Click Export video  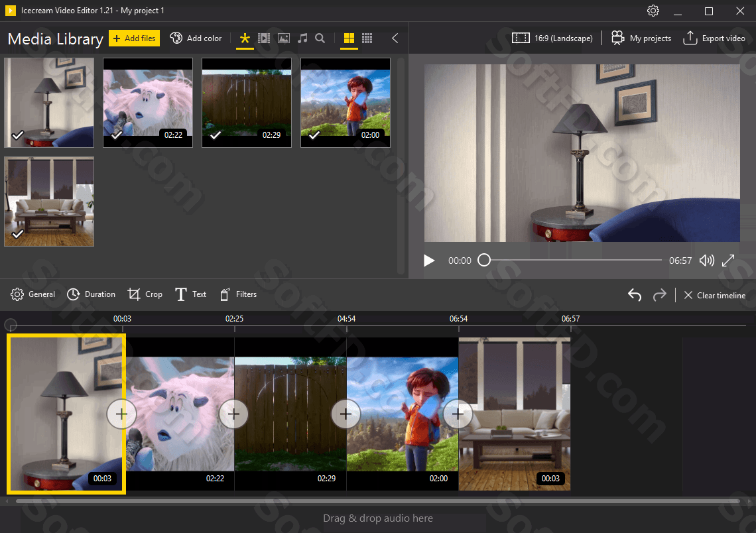(714, 38)
